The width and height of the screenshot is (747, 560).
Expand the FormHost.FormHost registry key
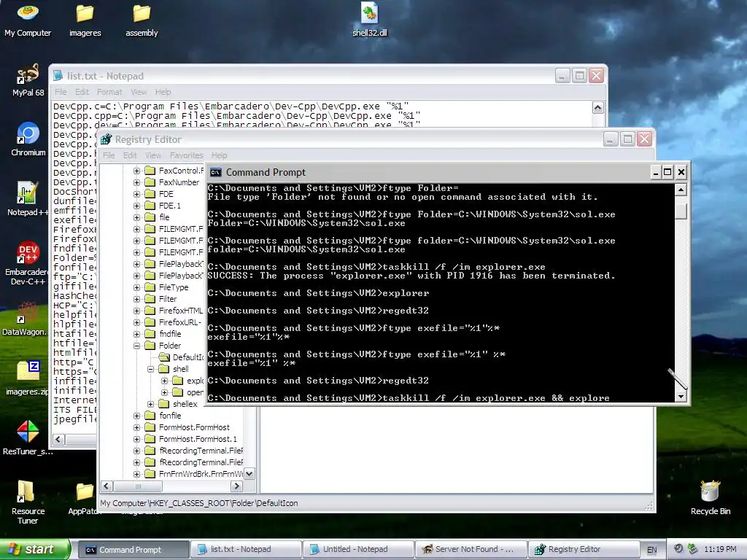136,427
